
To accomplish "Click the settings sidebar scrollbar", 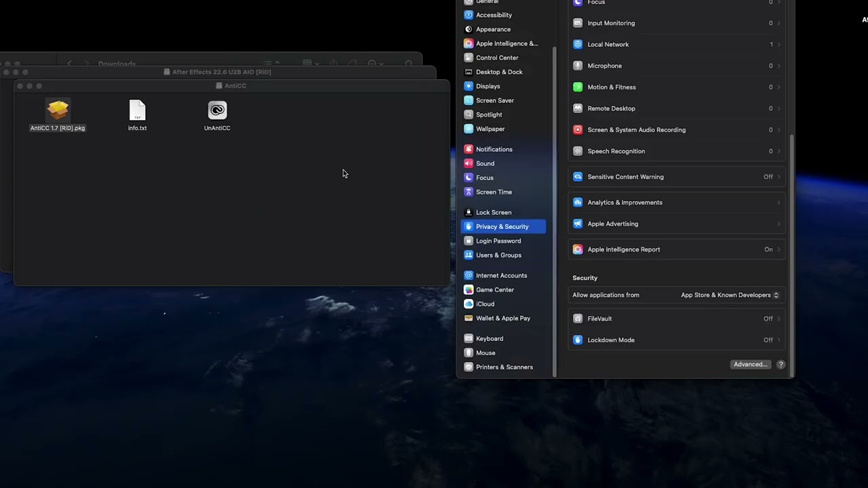I will [x=555, y=211].
